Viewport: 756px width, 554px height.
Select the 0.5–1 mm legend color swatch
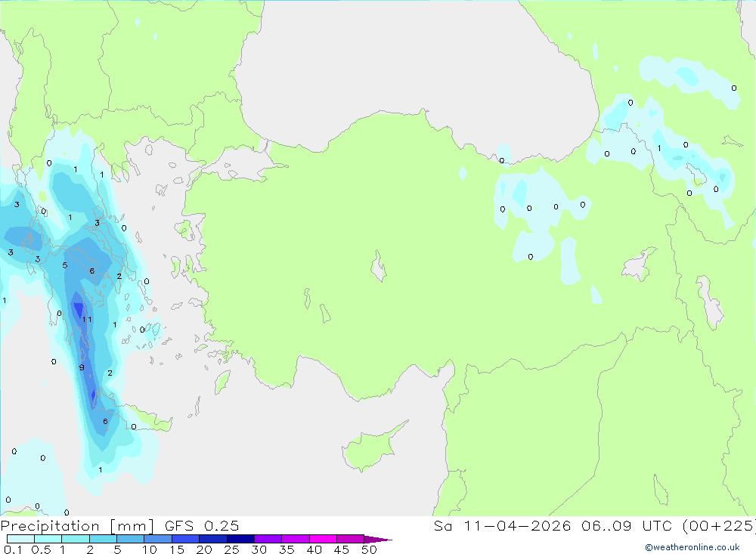(x=48, y=539)
